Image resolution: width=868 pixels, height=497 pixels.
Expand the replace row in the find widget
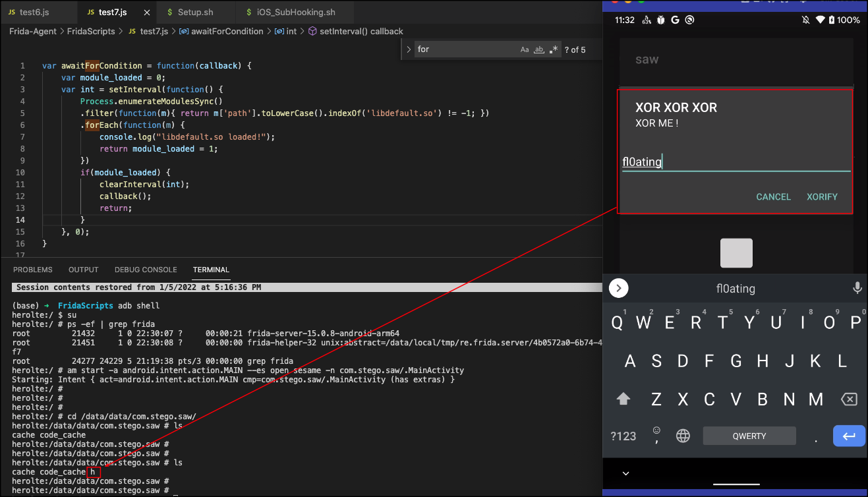click(x=408, y=49)
